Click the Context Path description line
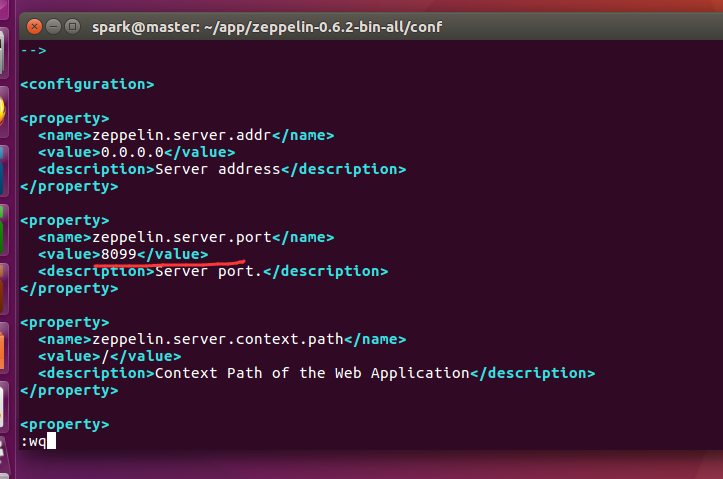The image size is (723, 479). [317, 373]
